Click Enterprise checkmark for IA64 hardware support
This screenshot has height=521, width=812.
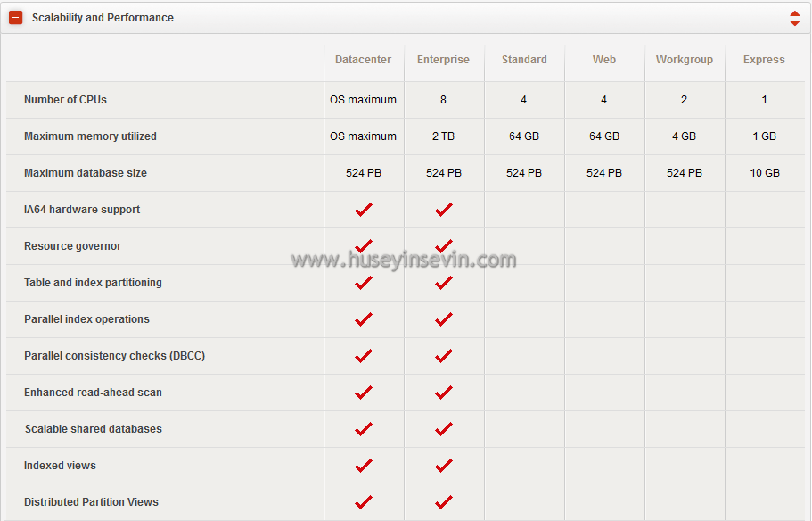[444, 210]
